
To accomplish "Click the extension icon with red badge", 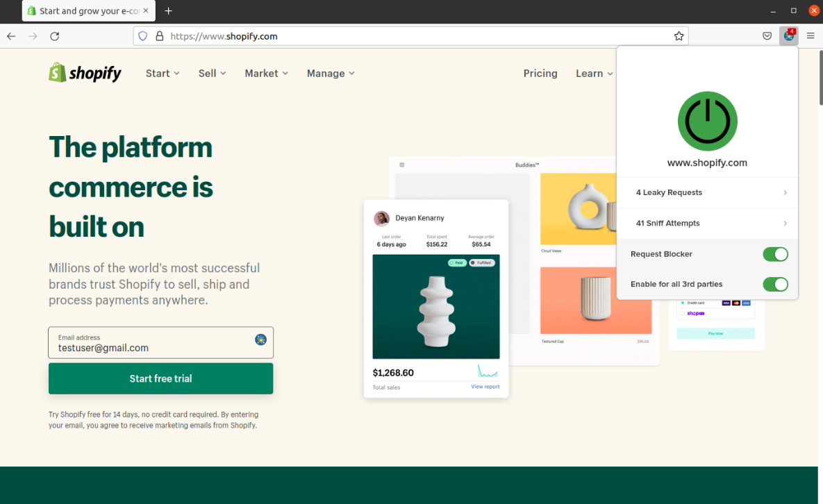I will (x=789, y=35).
